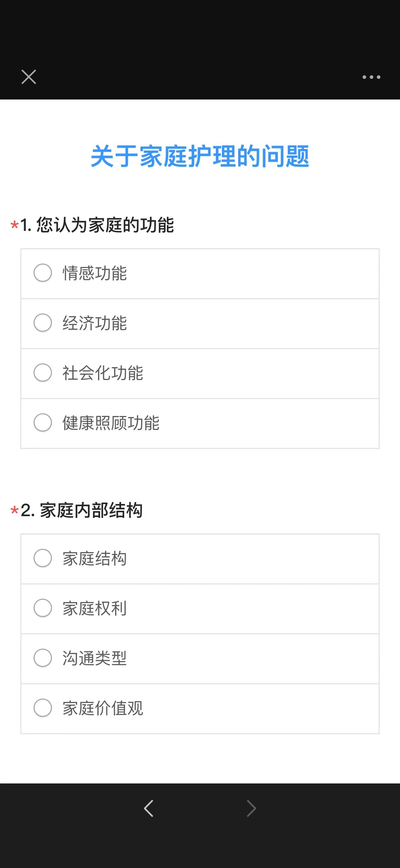The width and height of the screenshot is (400, 868).
Task: Close the survey page with X icon
Action: 29,77
